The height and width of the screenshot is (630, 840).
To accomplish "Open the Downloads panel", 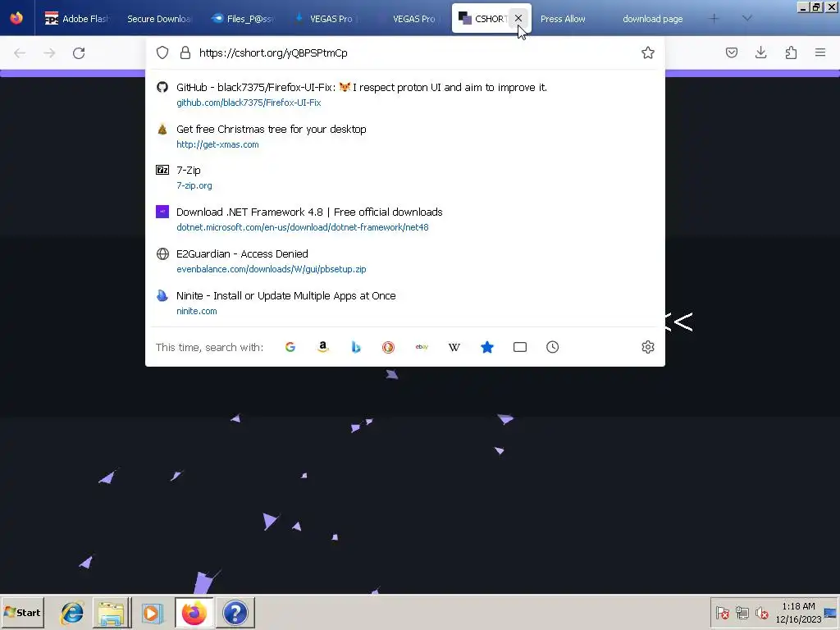I will coord(760,52).
